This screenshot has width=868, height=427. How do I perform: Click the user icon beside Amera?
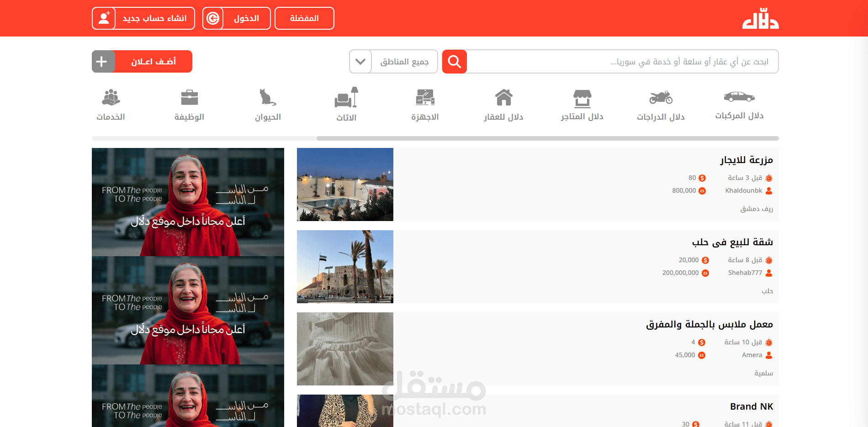[x=769, y=355]
